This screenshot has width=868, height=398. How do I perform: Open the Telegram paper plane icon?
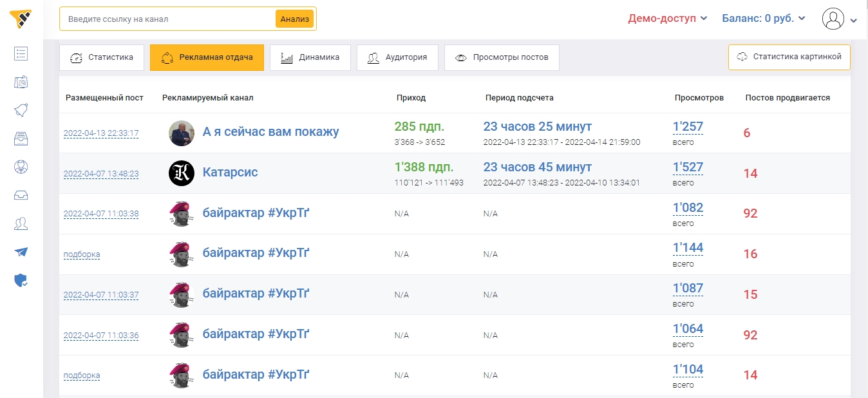click(21, 252)
